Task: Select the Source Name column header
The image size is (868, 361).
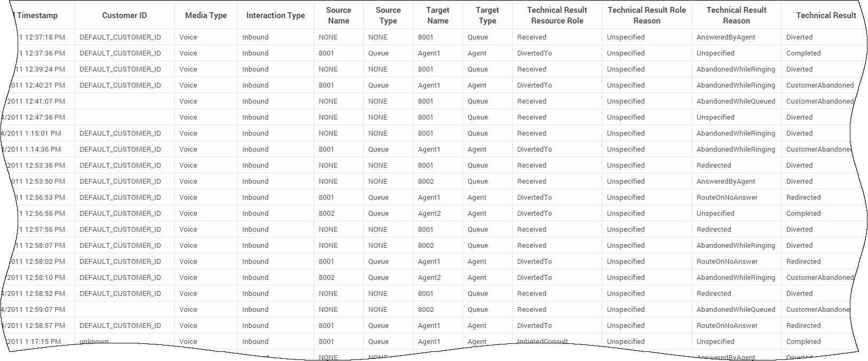Action: pyautogui.click(x=338, y=15)
